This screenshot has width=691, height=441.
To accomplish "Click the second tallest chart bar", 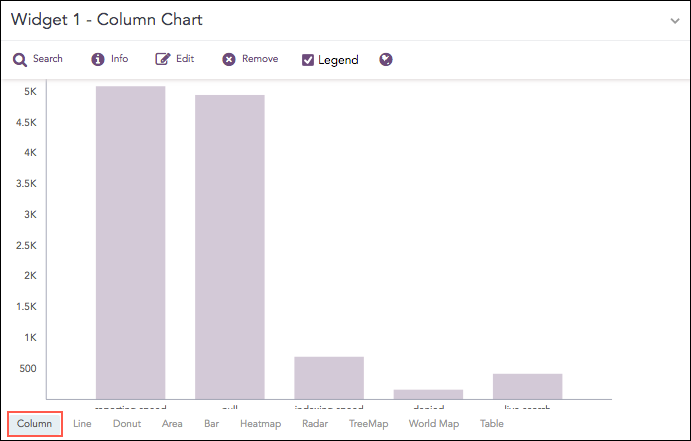I will tap(229, 247).
